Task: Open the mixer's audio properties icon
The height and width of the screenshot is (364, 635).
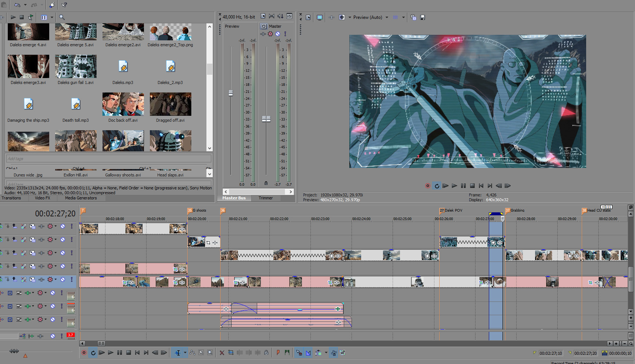Action: (263, 16)
